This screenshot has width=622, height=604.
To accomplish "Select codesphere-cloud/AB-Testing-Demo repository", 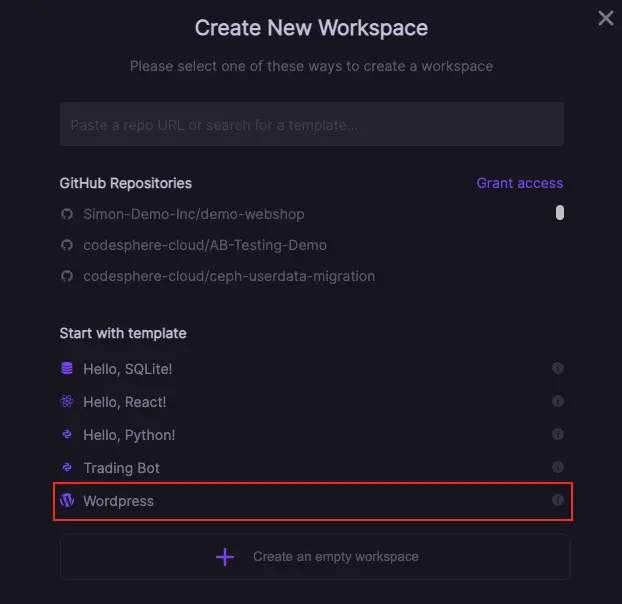I will tap(204, 245).
